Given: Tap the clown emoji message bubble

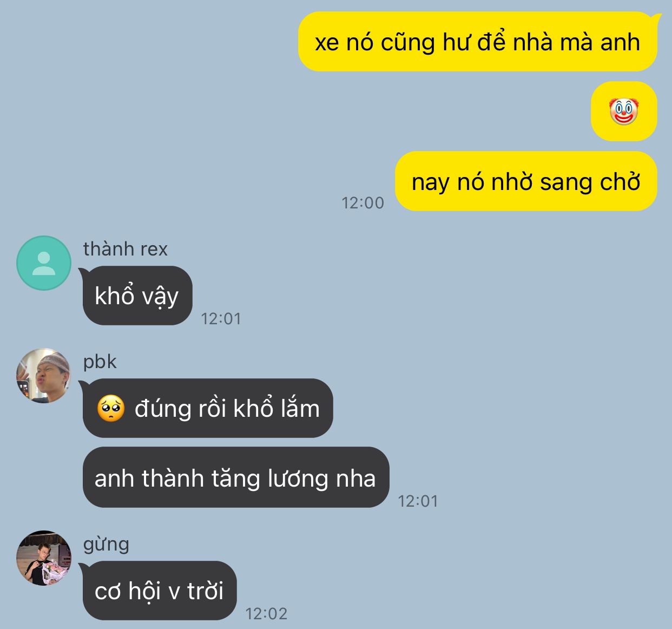Looking at the screenshot, I should coord(624,112).
